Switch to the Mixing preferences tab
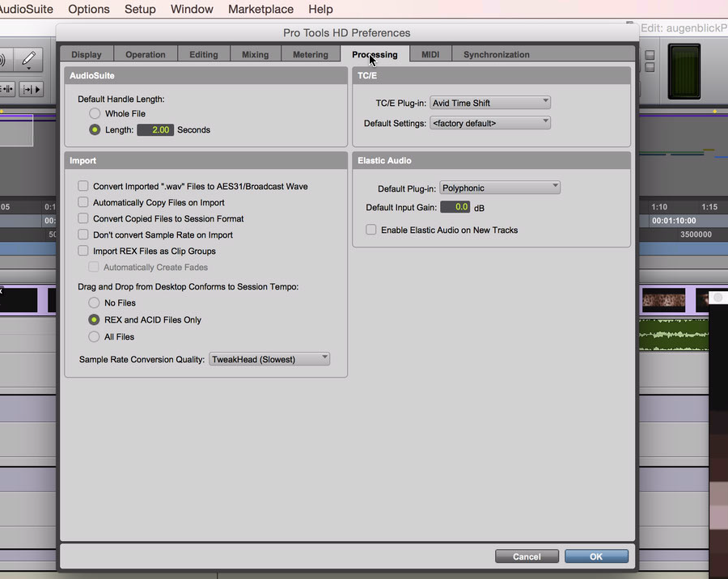The image size is (728, 579). click(x=255, y=55)
